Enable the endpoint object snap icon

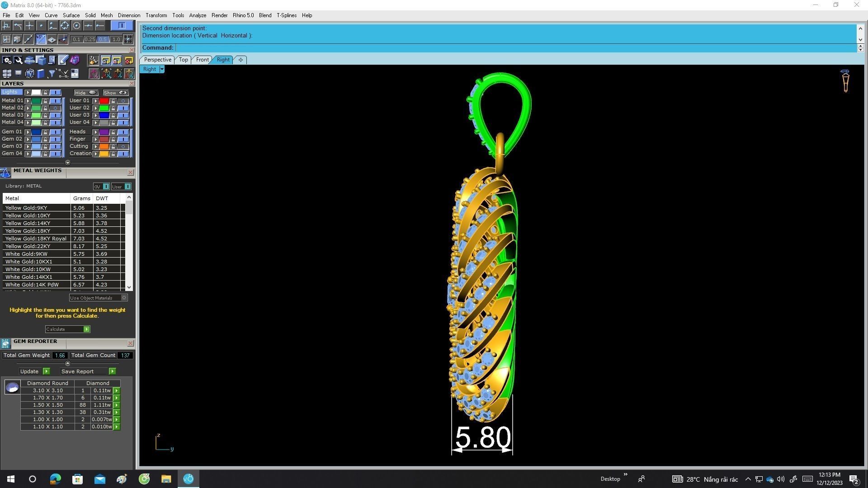(100, 26)
